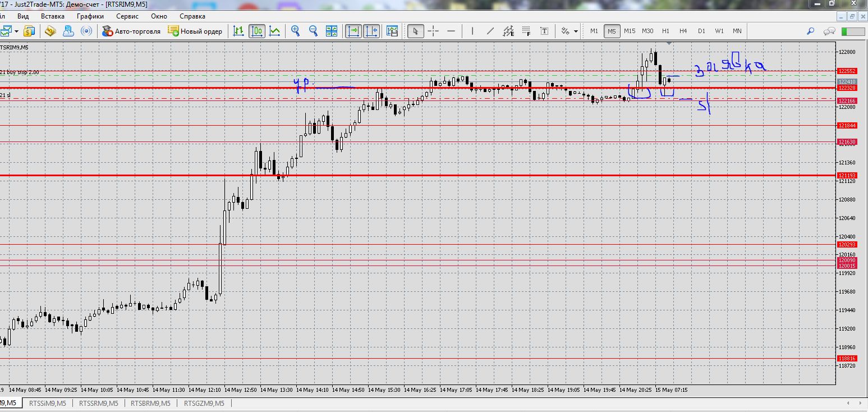
Task: Select the crosshair tool
Action: (x=433, y=31)
